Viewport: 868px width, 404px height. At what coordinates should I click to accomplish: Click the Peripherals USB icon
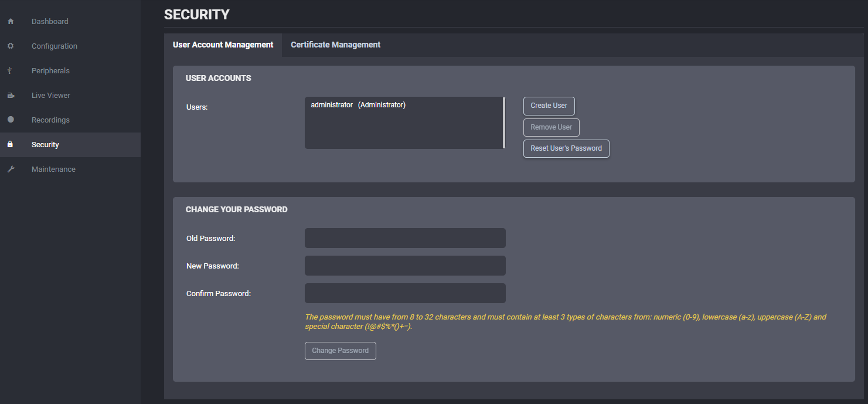11,71
